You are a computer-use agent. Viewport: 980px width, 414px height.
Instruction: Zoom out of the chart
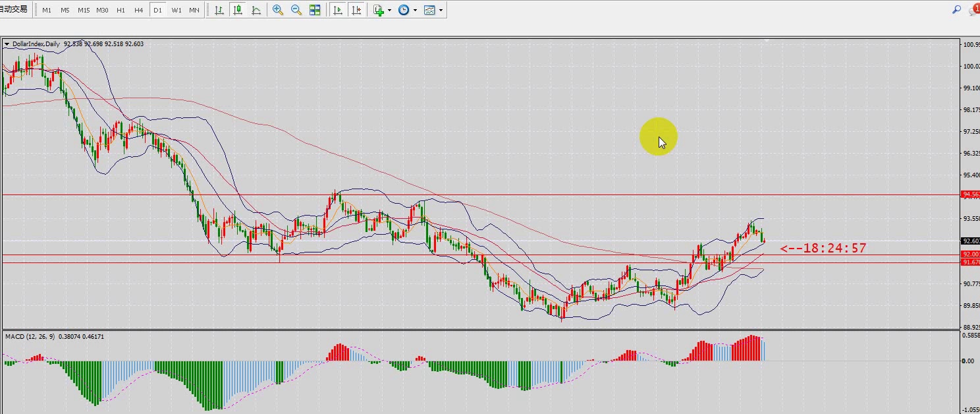[x=296, y=10]
